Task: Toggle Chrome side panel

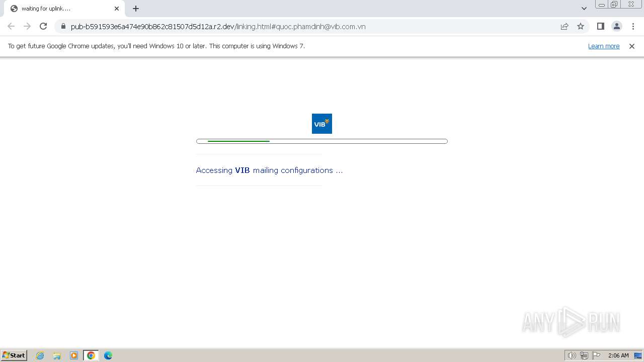Action: coord(600,26)
